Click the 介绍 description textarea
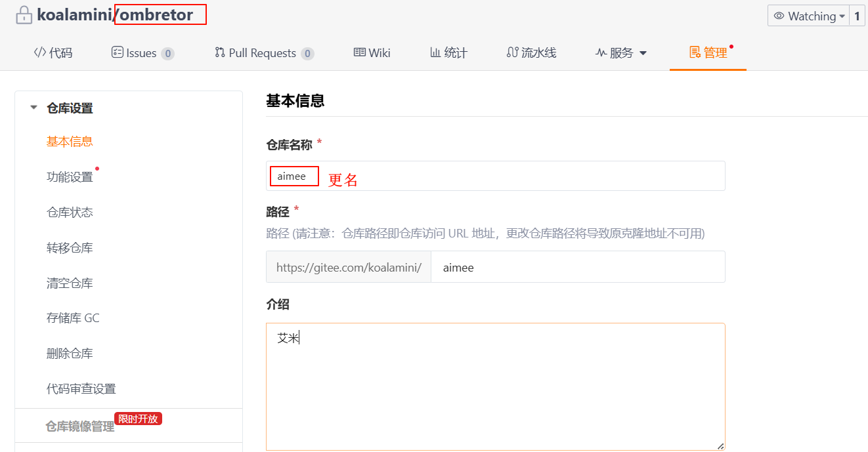 click(x=495, y=386)
